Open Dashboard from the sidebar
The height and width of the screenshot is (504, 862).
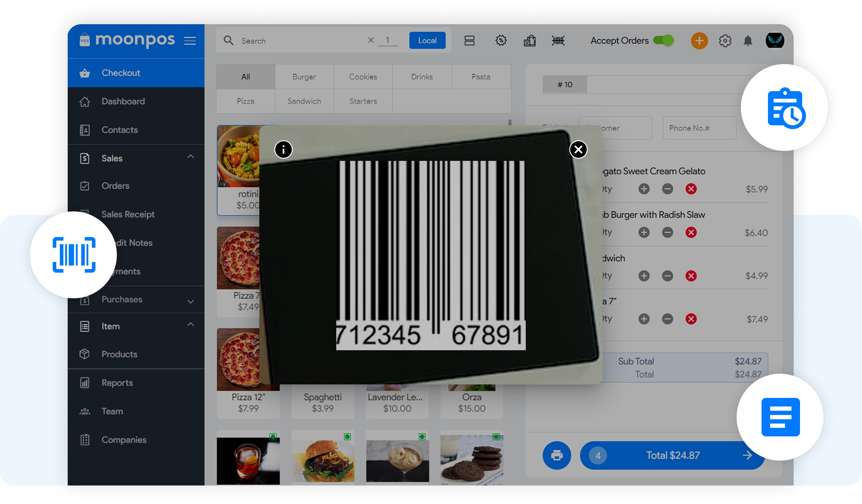pyautogui.click(x=123, y=101)
